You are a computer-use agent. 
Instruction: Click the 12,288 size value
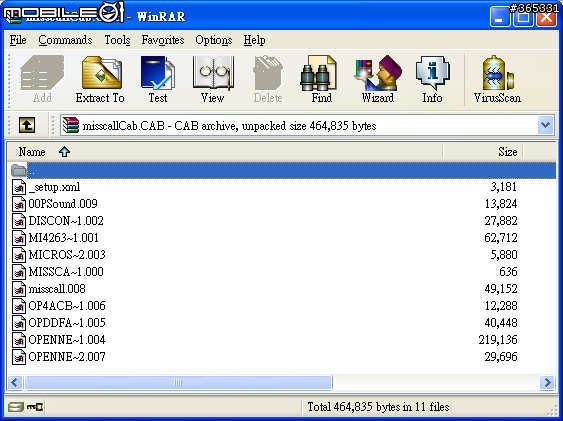pos(501,306)
